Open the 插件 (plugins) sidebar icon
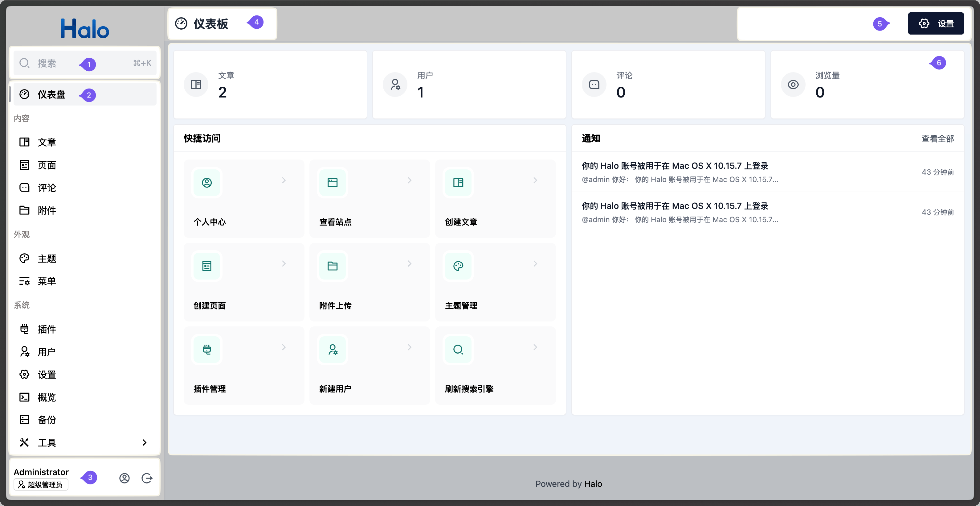Viewport: 980px width, 506px height. (x=24, y=329)
